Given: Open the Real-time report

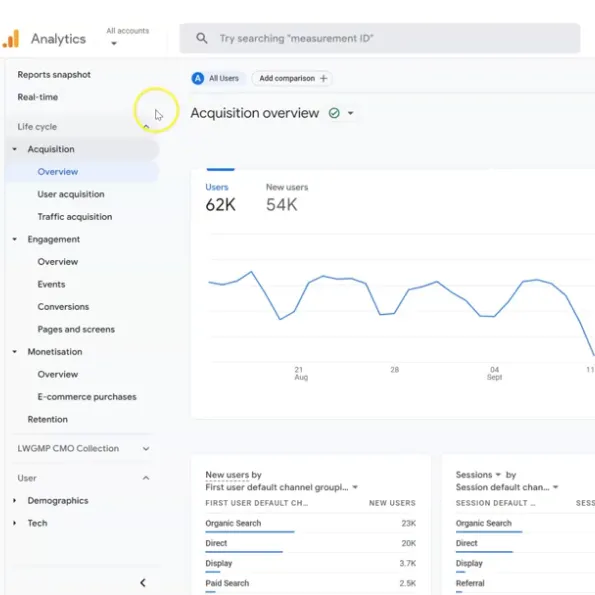Looking at the screenshot, I should click(x=38, y=97).
